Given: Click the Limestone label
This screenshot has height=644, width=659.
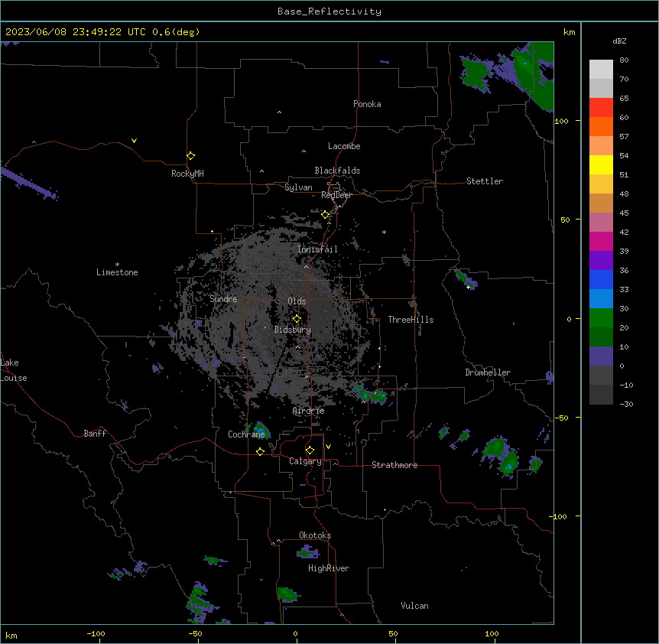Looking at the screenshot, I should click(117, 272).
